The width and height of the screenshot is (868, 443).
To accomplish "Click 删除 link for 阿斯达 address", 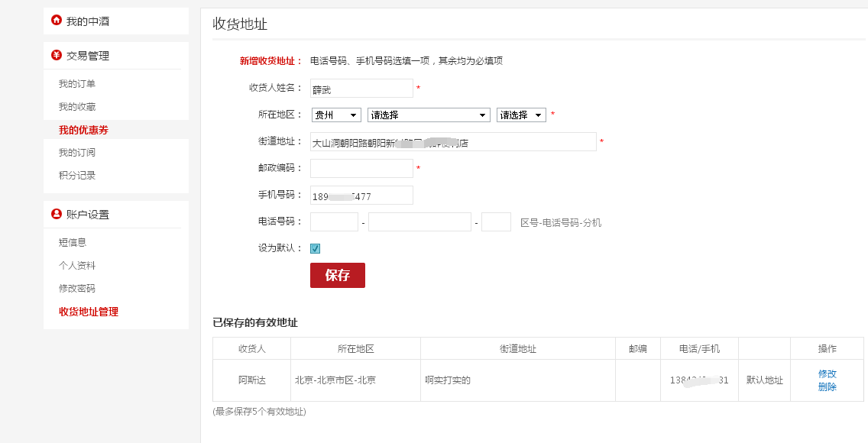I will (x=827, y=387).
